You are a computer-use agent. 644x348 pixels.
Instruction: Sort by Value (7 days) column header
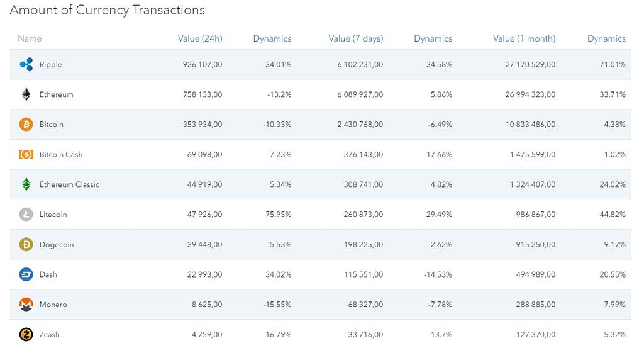pos(355,38)
